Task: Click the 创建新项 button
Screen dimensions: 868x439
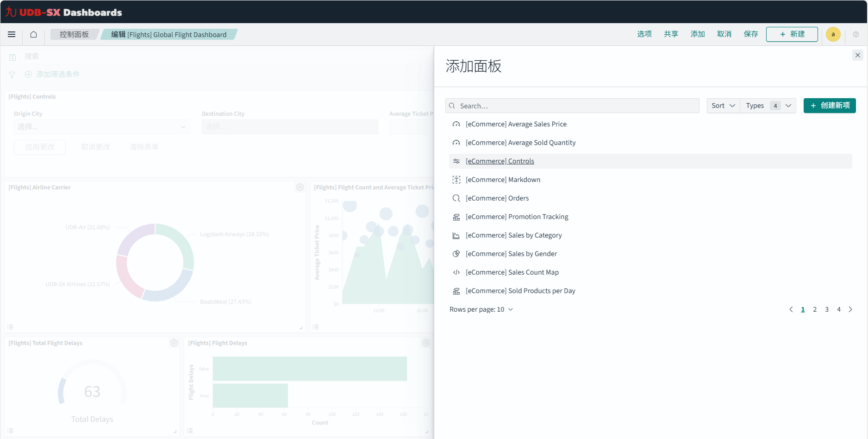Action: (x=829, y=106)
